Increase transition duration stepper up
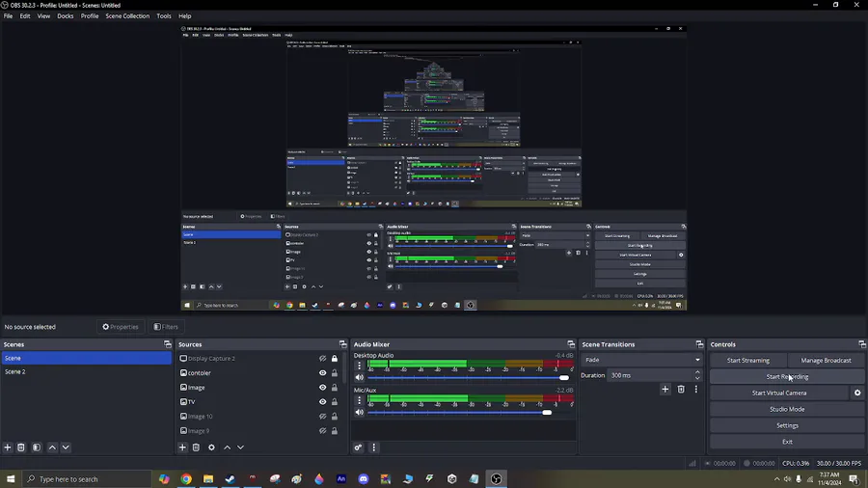This screenshot has height=488, width=868. tap(697, 372)
